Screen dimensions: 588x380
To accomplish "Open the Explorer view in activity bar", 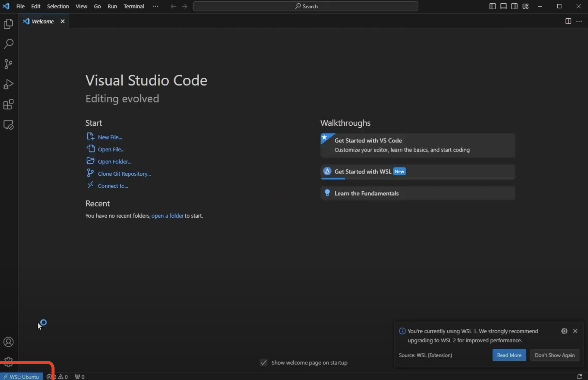I will point(8,24).
